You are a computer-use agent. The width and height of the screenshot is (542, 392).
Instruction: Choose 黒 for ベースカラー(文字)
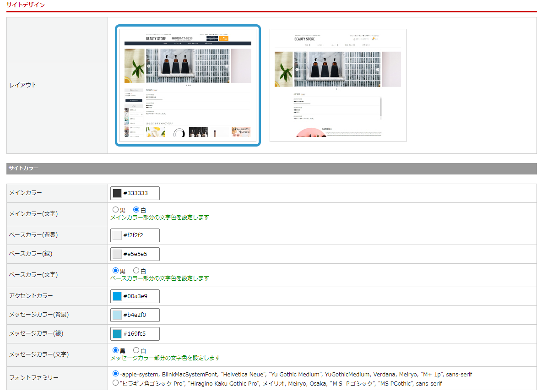tap(115, 270)
